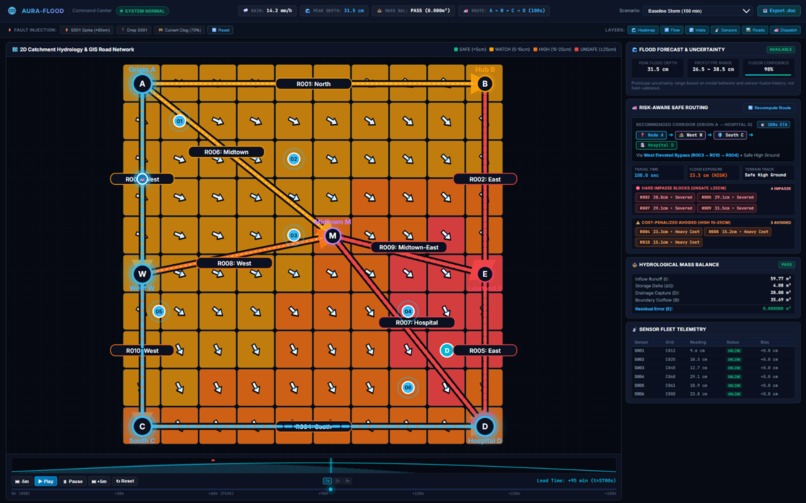Click the Pause button
Image resolution: width=806 pixels, height=503 pixels.
(x=72, y=481)
